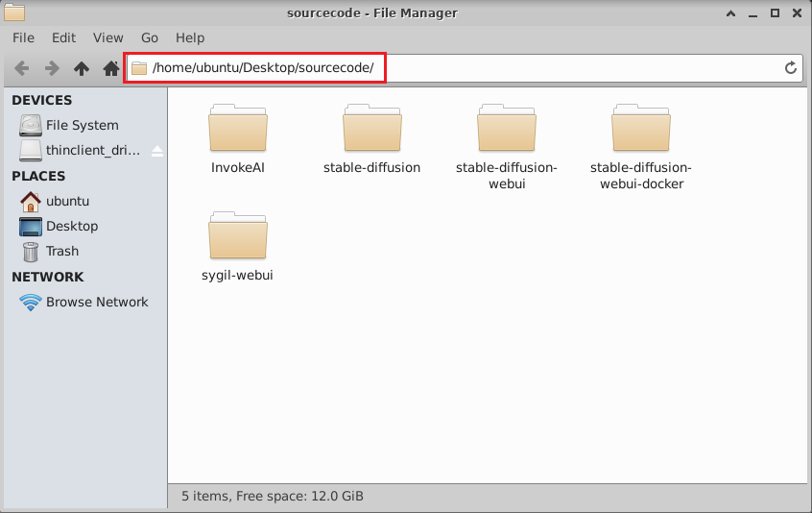The image size is (812, 513).
Task: Eject the thinclient_drives volume
Action: click(x=157, y=151)
